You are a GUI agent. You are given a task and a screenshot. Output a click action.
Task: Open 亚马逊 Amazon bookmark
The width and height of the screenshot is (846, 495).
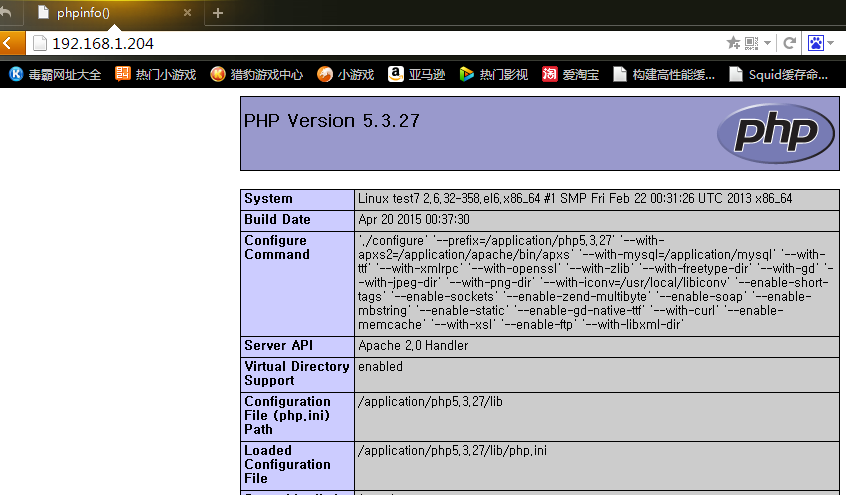click(x=417, y=74)
